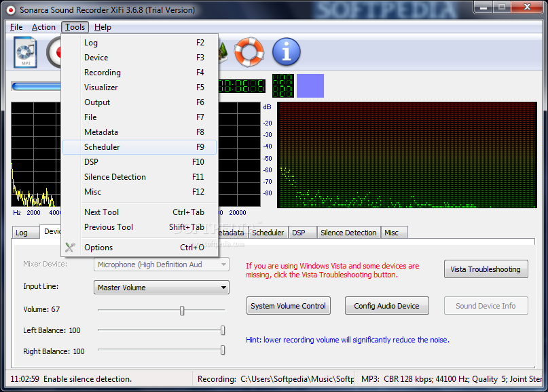Screen dimensions: 548x392
Task: Click the 'Left Balance: 100' label
Action: (x=52, y=330)
